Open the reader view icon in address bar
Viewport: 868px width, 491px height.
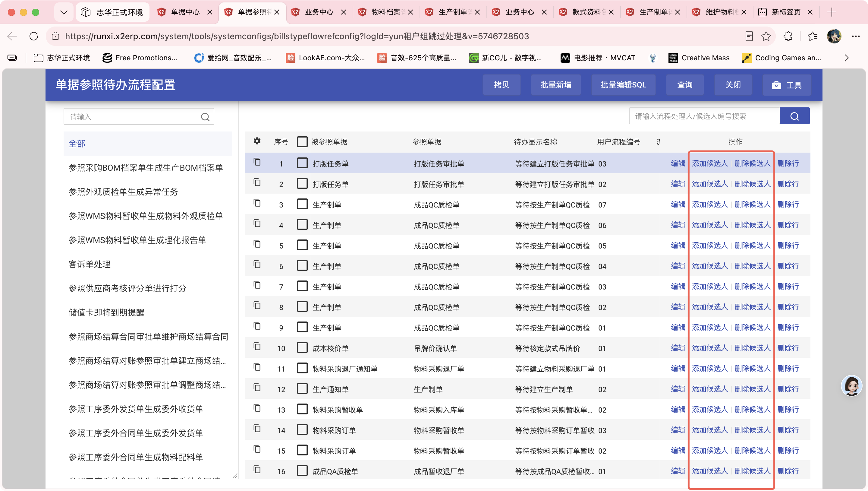coord(749,36)
